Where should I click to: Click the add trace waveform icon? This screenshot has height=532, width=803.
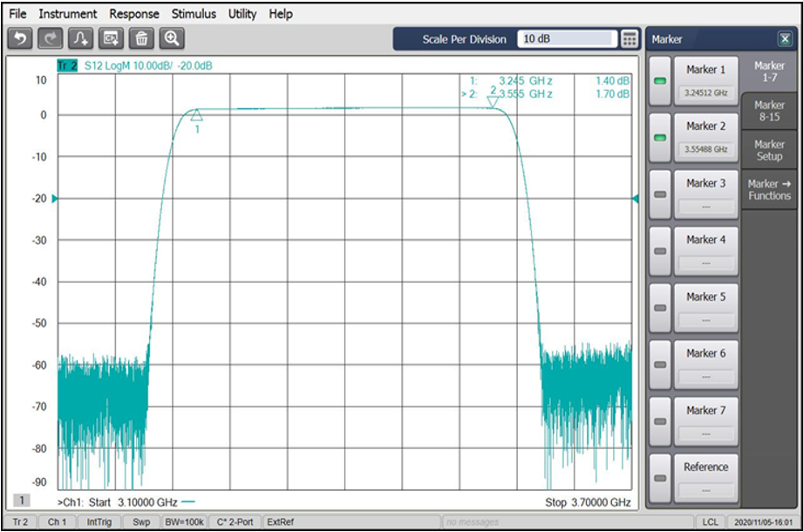tap(80, 38)
